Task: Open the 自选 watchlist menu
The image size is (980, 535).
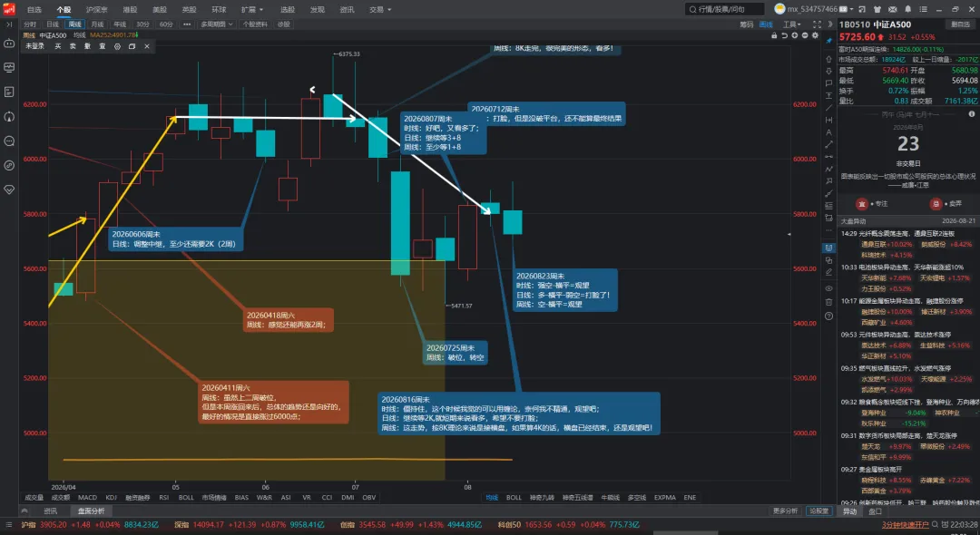Action: [34, 9]
